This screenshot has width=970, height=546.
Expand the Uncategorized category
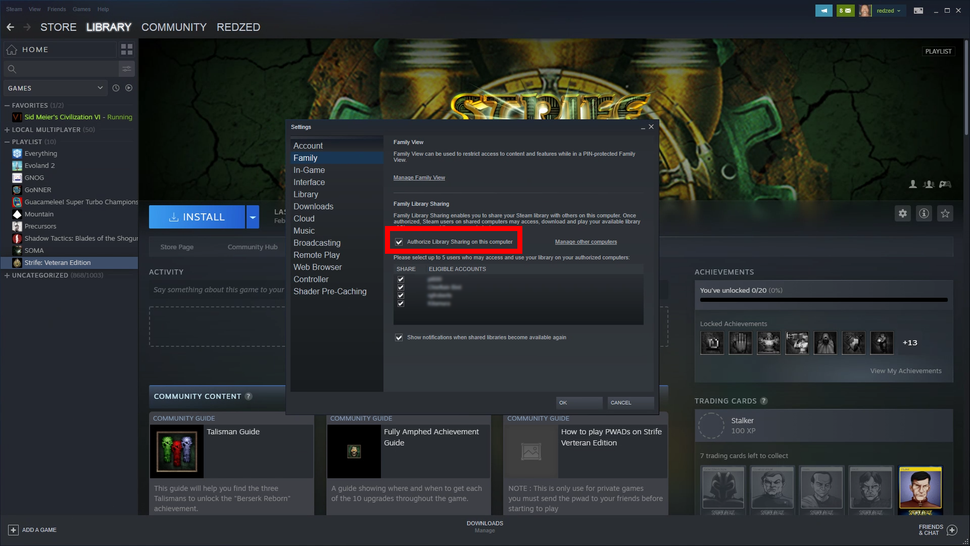(7, 275)
